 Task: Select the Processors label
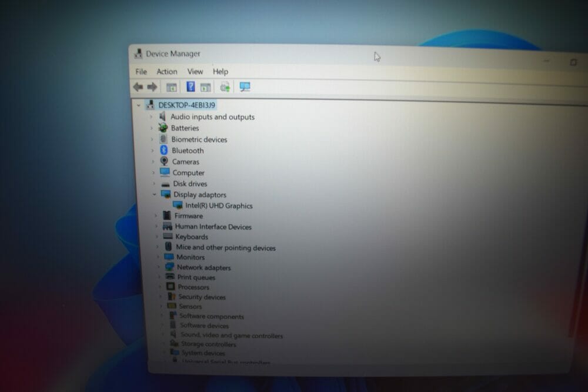(x=193, y=287)
